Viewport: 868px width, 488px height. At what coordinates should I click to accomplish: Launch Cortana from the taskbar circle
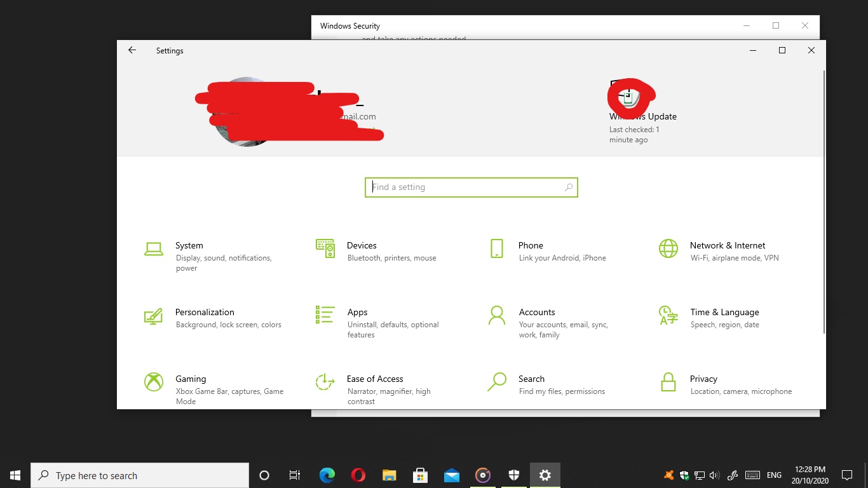[x=264, y=475]
